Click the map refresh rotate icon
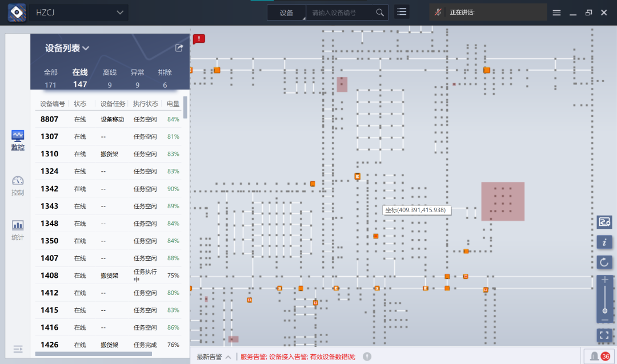 click(604, 262)
